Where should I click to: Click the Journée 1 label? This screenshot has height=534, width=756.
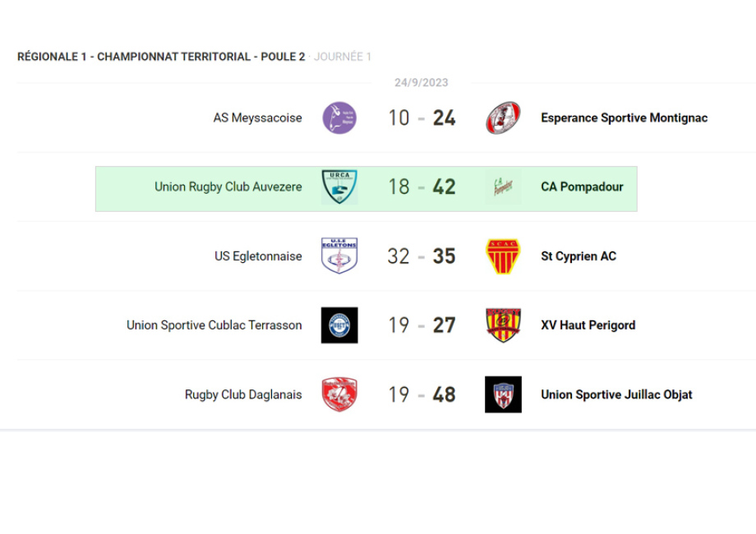click(x=343, y=57)
